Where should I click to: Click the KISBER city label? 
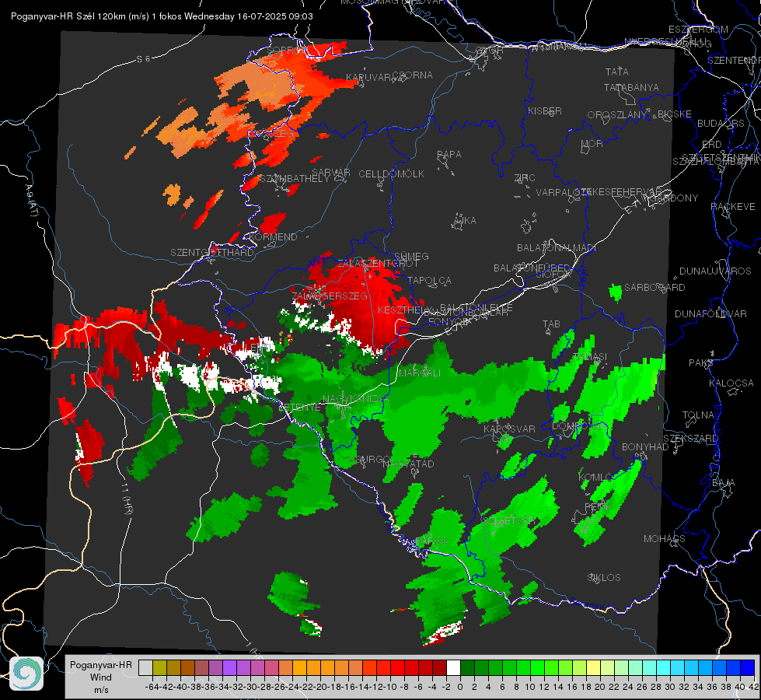545,111
